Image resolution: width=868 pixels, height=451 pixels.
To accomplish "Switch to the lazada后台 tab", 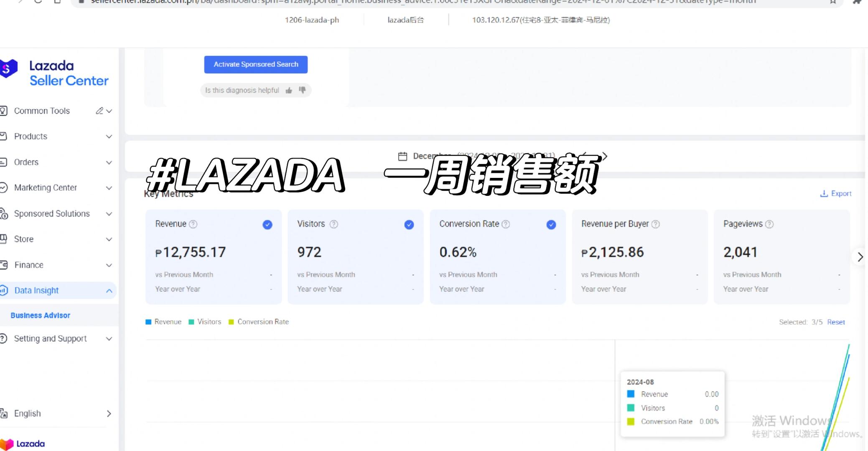I will (x=406, y=20).
